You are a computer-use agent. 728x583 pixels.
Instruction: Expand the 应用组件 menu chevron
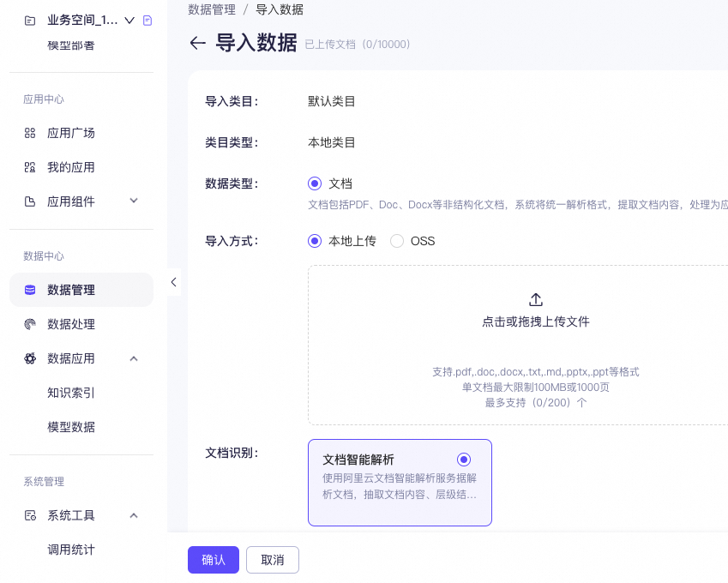(x=134, y=201)
